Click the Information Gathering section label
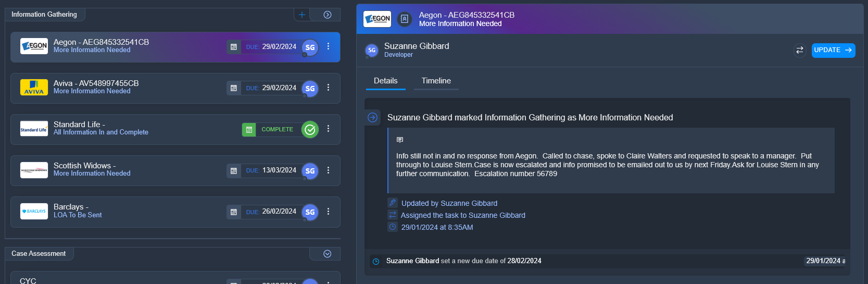The image size is (868, 284). click(x=44, y=15)
